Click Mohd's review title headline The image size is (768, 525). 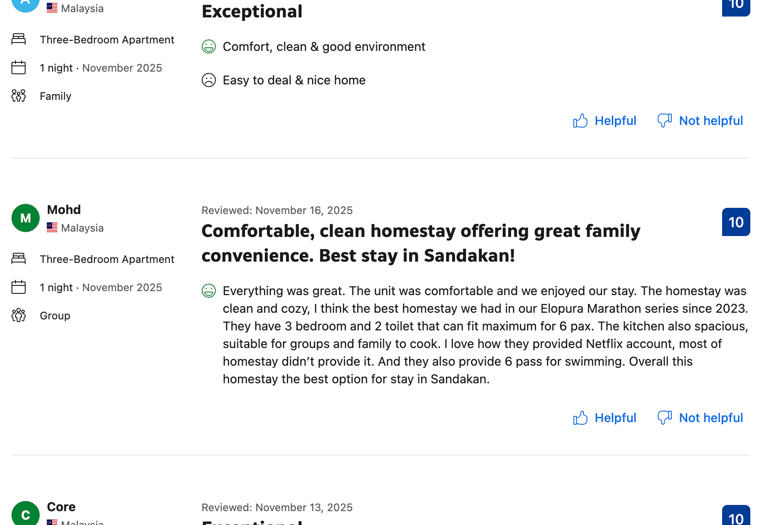(x=420, y=243)
